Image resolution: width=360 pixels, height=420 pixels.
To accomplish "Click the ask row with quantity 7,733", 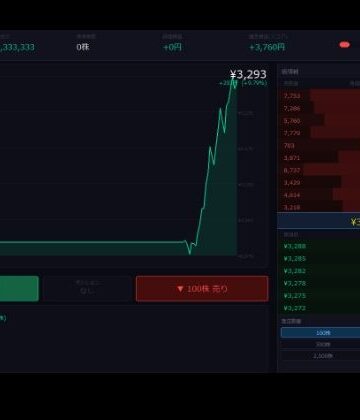I will click(319, 96).
